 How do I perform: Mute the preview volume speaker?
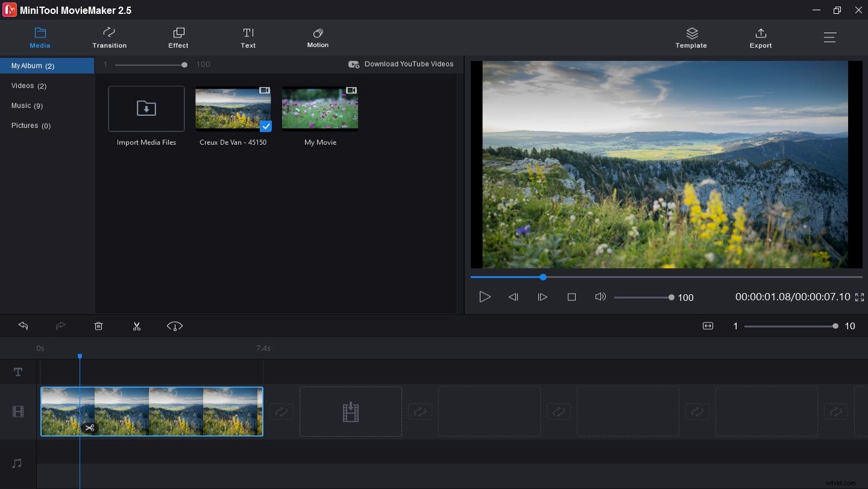pyautogui.click(x=600, y=297)
